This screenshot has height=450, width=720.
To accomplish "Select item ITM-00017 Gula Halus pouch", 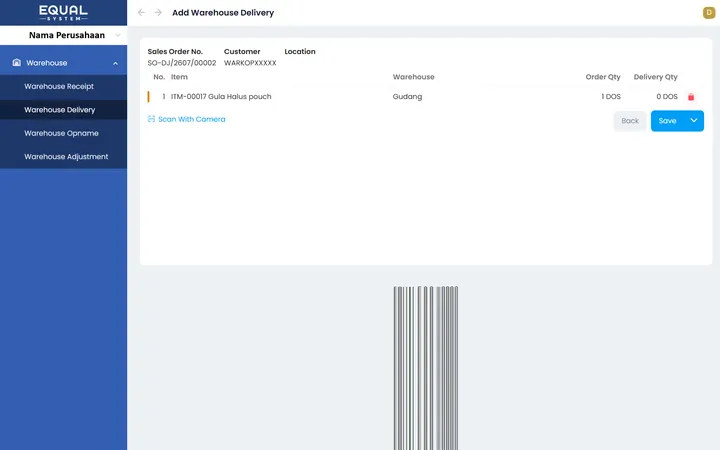I will 221,96.
